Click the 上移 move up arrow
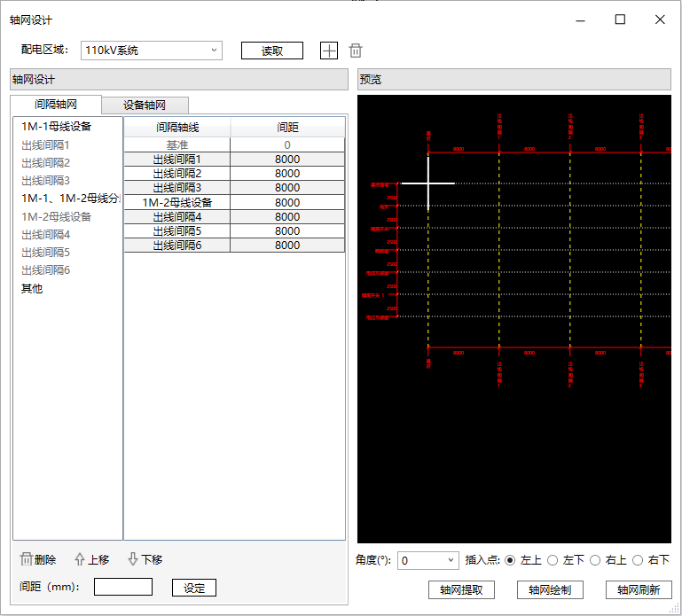 pyautogui.click(x=80, y=559)
